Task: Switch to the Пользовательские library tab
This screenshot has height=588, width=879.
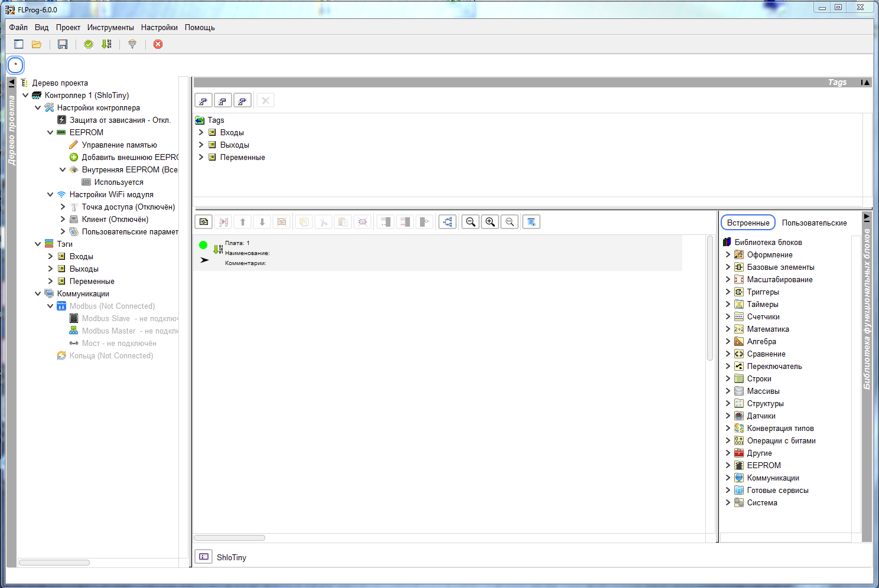Action: (815, 223)
